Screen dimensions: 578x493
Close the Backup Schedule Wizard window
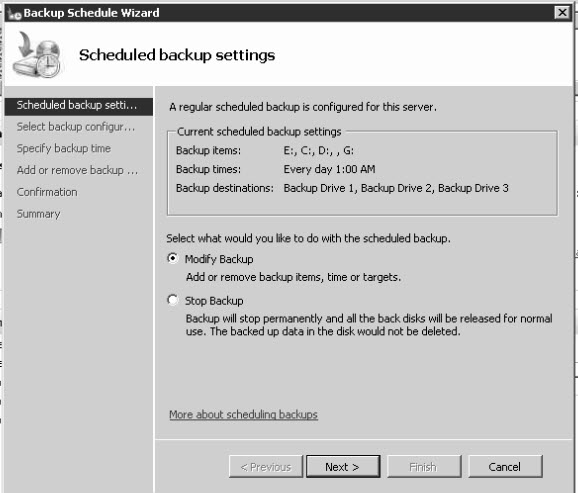[562, 13]
